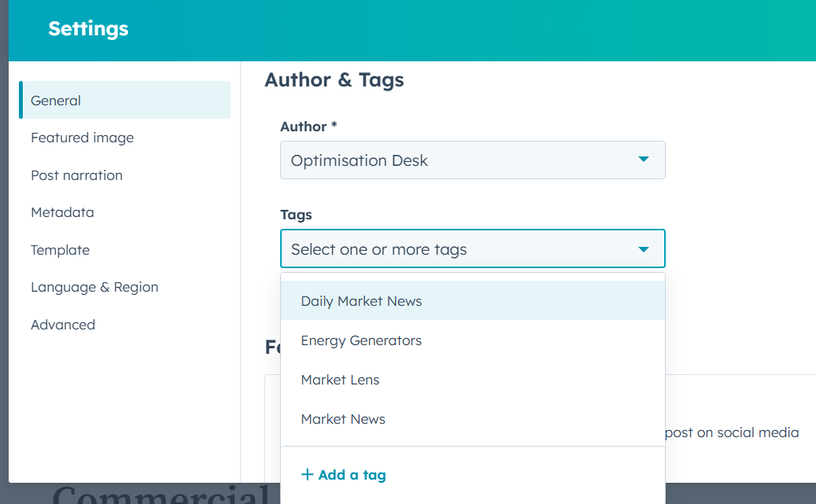Select the Energy Generators tag option
816x504 pixels.
coord(361,340)
